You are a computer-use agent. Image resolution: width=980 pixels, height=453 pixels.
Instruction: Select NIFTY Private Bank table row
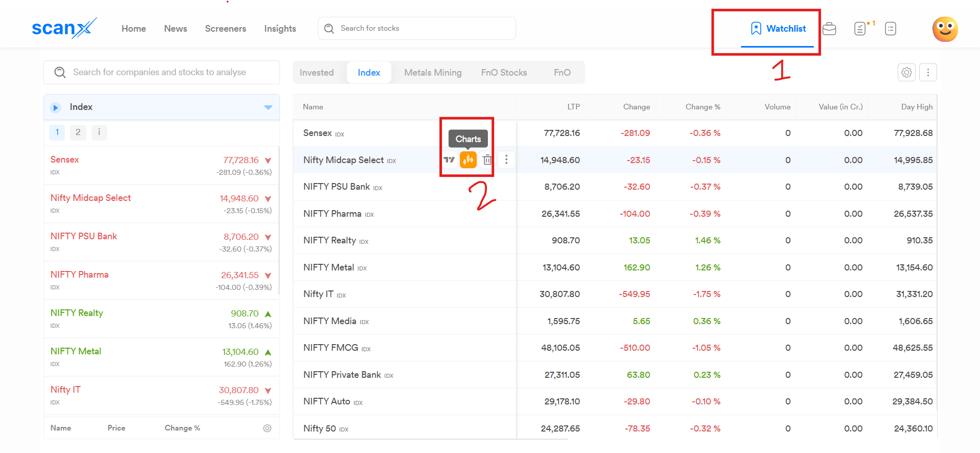[x=615, y=375]
